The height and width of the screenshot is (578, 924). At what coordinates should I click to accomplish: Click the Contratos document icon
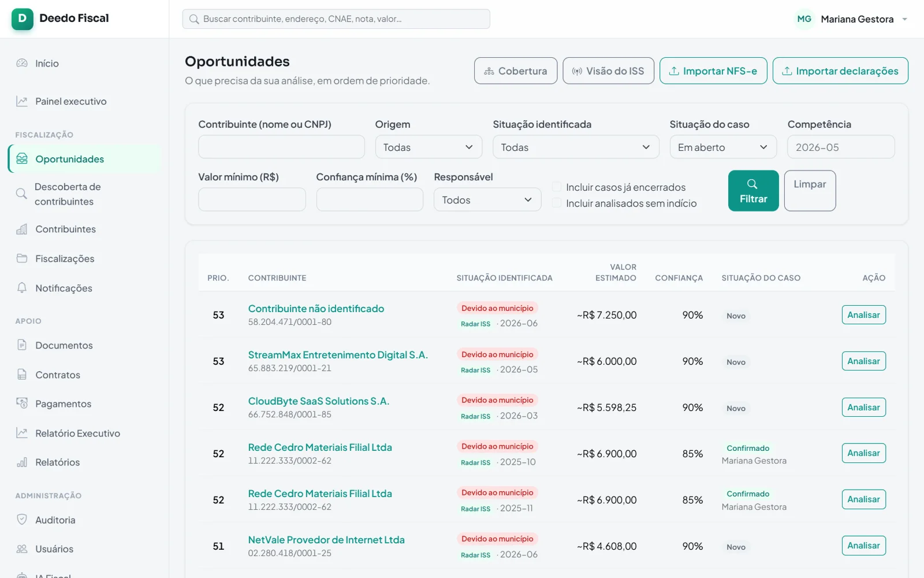pos(22,375)
